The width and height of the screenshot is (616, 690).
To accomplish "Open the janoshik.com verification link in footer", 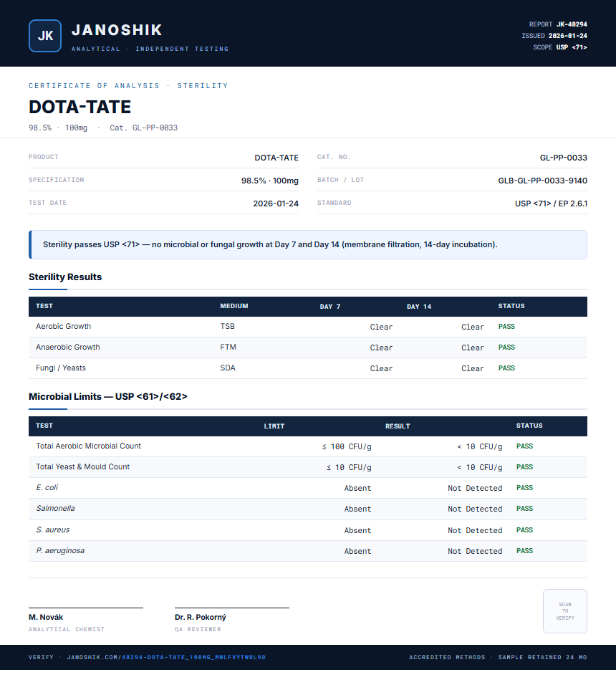I will click(166, 657).
